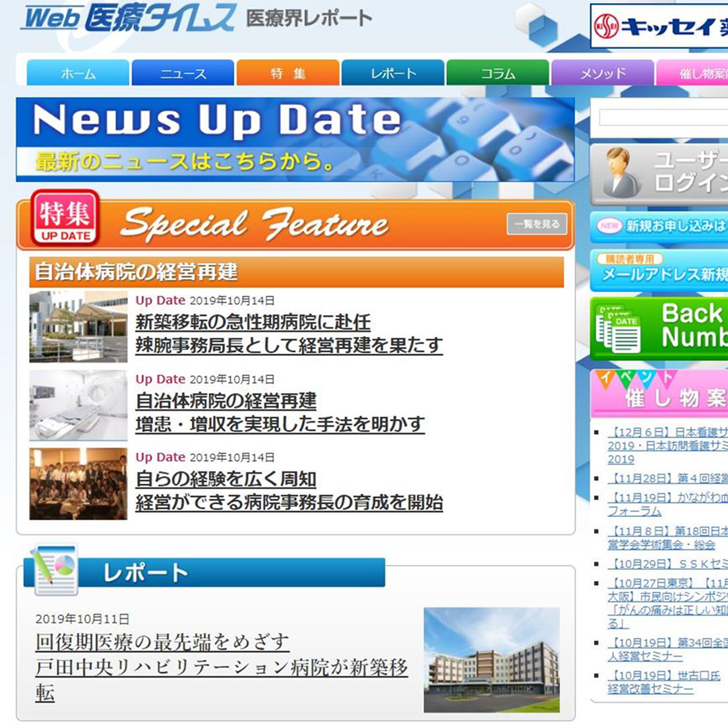Open the コラム navigation tab

click(x=497, y=73)
